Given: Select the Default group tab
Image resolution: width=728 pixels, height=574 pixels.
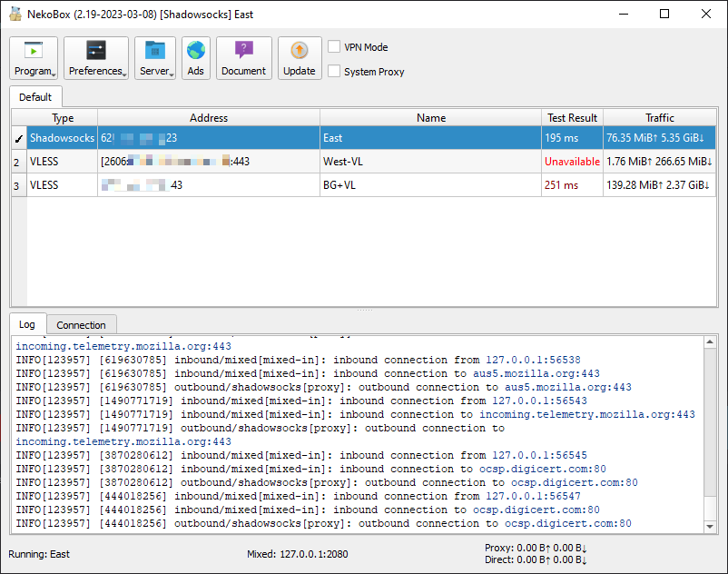Looking at the screenshot, I should (x=35, y=97).
